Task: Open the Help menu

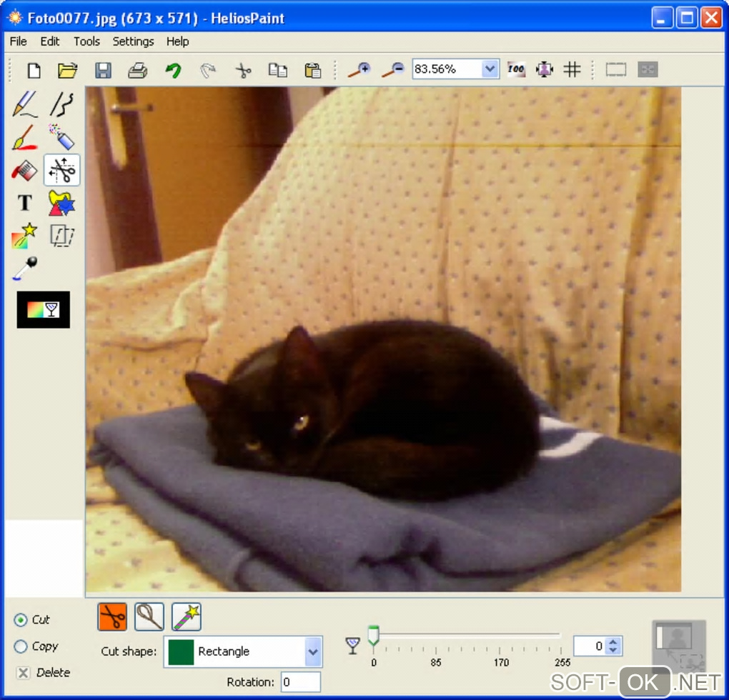Action: pyautogui.click(x=177, y=41)
